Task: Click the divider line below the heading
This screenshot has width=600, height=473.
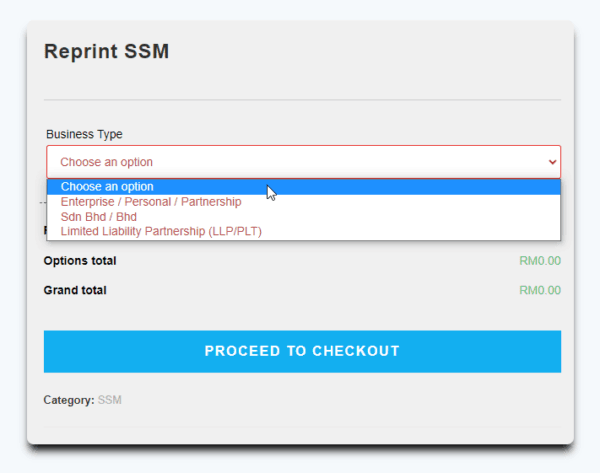Action: pyautogui.click(x=302, y=100)
